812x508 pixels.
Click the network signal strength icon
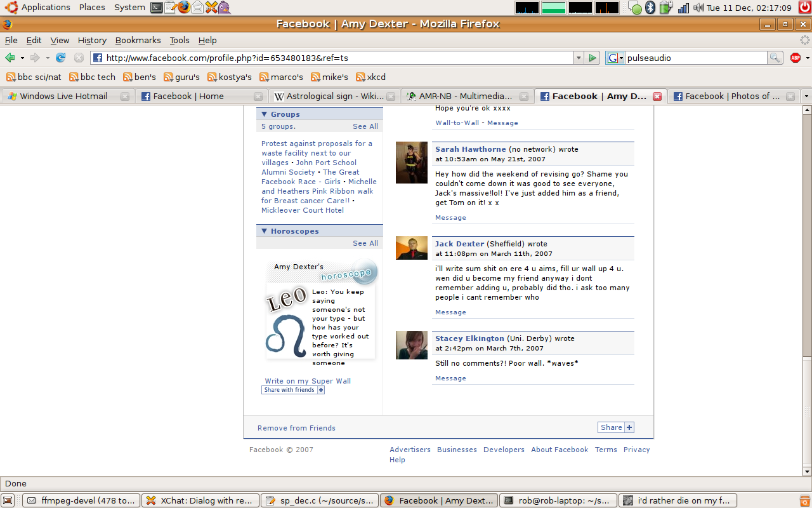(683, 8)
